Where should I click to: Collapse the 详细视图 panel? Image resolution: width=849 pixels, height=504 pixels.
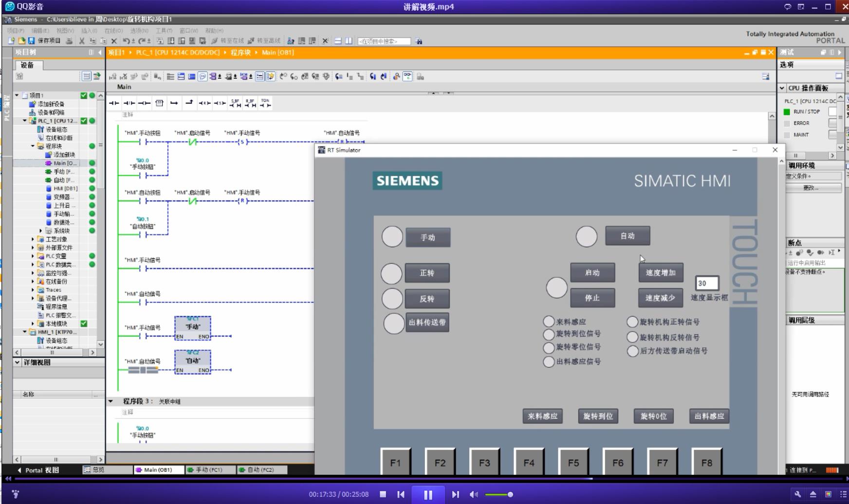click(18, 362)
